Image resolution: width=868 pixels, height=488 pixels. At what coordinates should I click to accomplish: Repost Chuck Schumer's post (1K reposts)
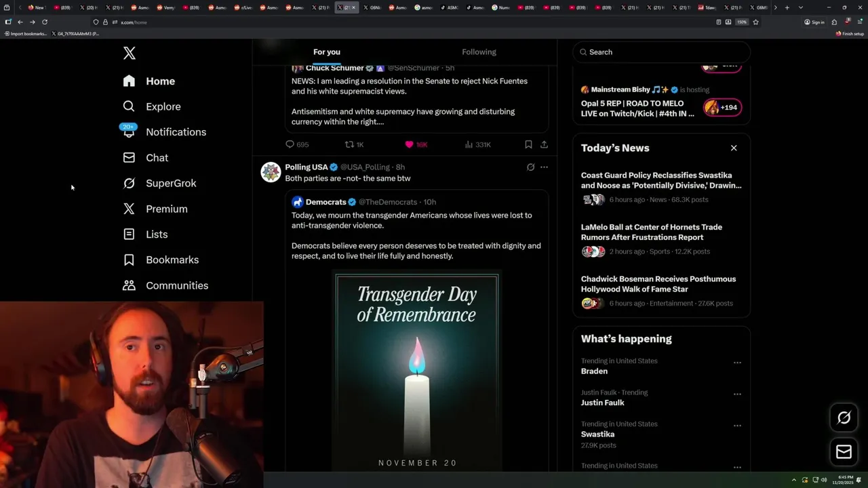pos(354,144)
